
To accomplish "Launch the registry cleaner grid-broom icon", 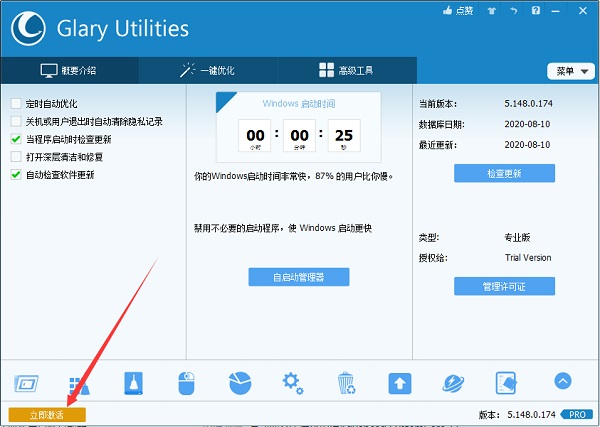I will 80,386.
